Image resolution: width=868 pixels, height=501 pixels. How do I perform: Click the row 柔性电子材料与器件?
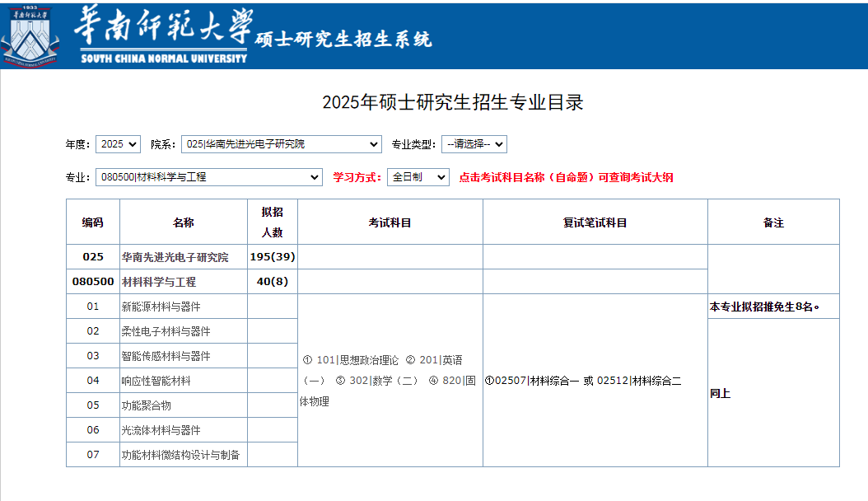click(183, 331)
